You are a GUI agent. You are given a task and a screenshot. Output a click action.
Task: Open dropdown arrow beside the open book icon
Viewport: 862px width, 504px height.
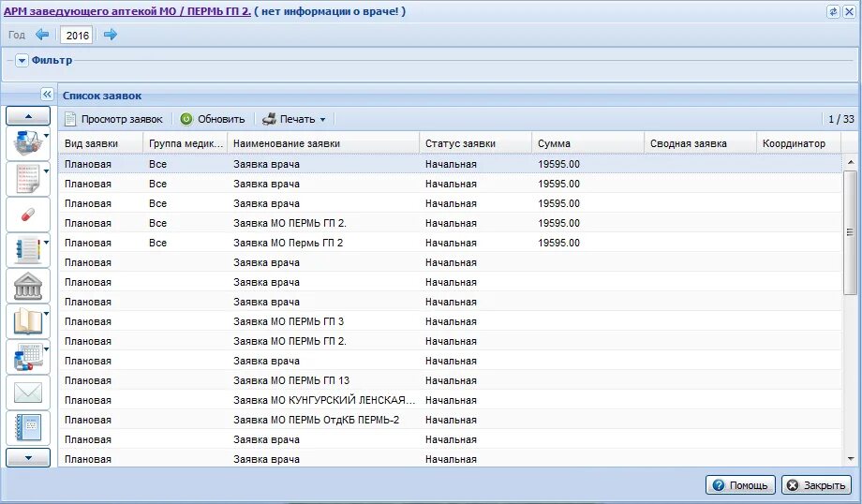46,314
